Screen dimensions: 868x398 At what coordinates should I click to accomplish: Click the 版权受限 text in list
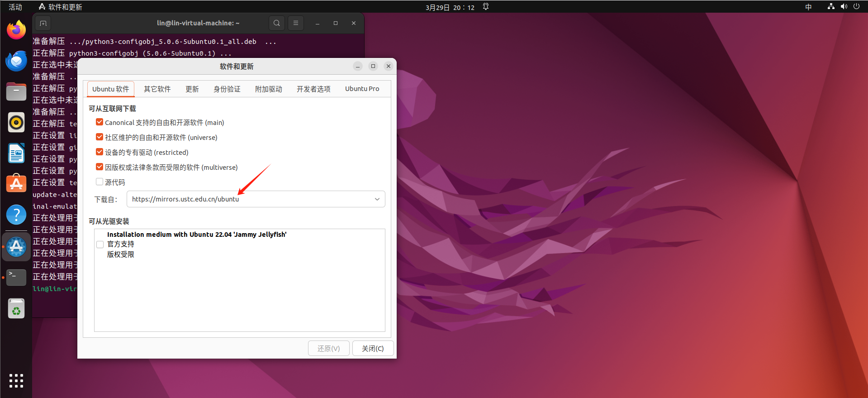[x=121, y=254]
